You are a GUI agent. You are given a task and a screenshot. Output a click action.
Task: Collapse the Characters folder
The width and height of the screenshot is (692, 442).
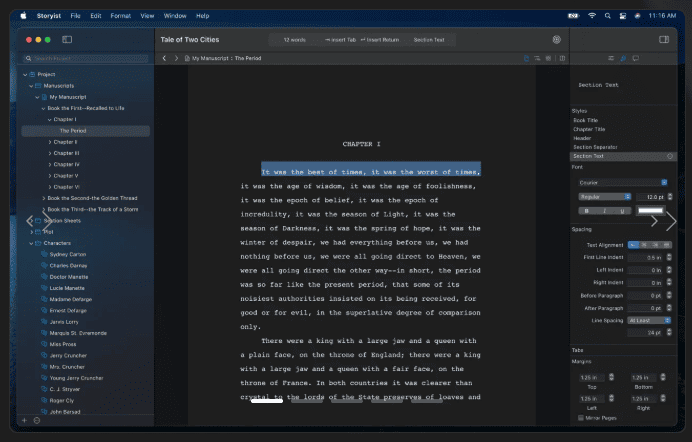click(31, 243)
